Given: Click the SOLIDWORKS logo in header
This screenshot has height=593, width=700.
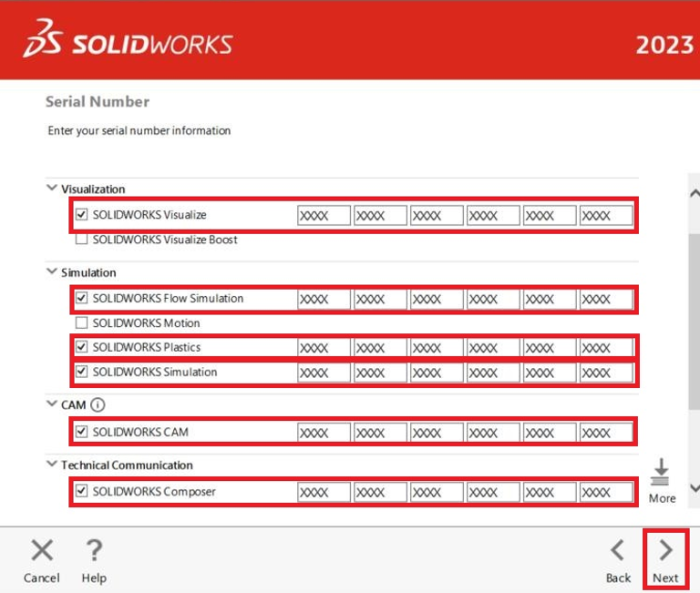Looking at the screenshot, I should point(128,43).
